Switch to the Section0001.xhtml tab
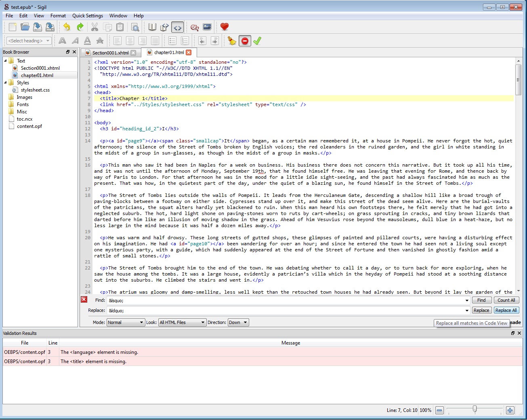 coord(110,53)
